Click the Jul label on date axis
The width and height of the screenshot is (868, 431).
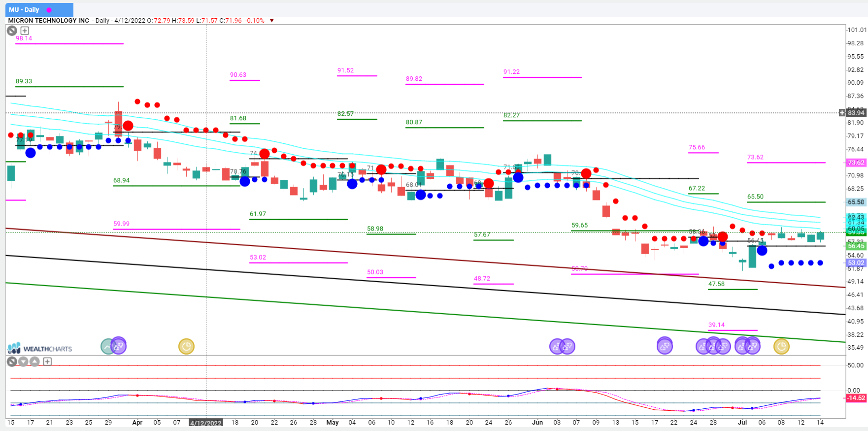742,423
